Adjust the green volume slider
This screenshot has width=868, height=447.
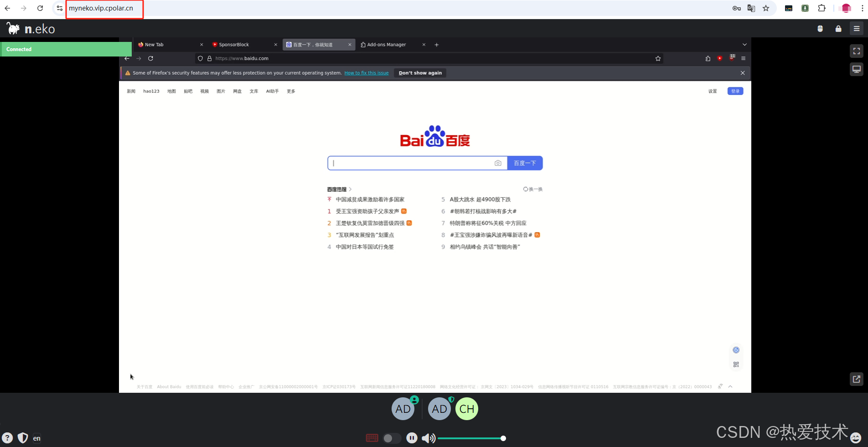click(x=471, y=438)
